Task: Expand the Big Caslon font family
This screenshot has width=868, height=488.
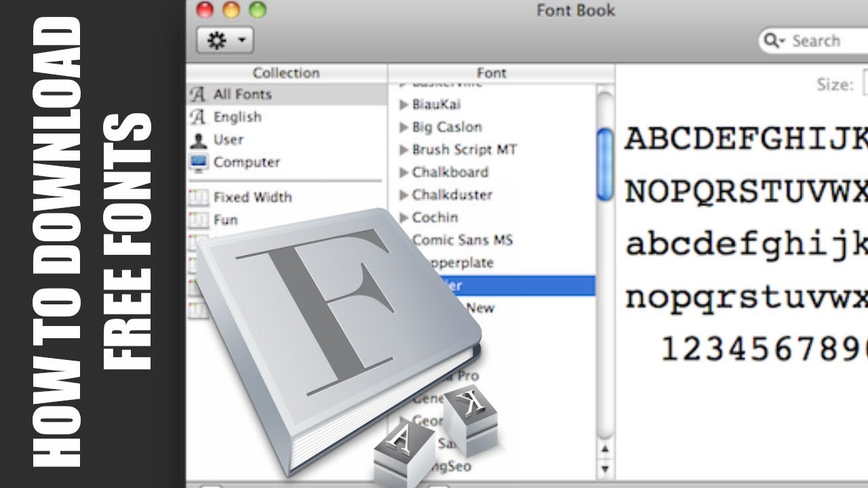Action: [403, 127]
